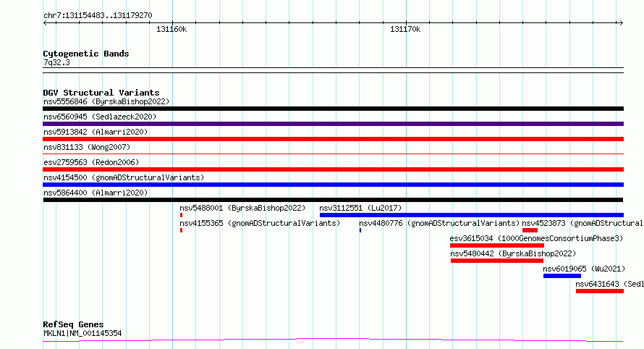The width and height of the screenshot is (644, 349).
Task: Click the chr7:131154483..131179270 coordinate label
Action: click(98, 16)
